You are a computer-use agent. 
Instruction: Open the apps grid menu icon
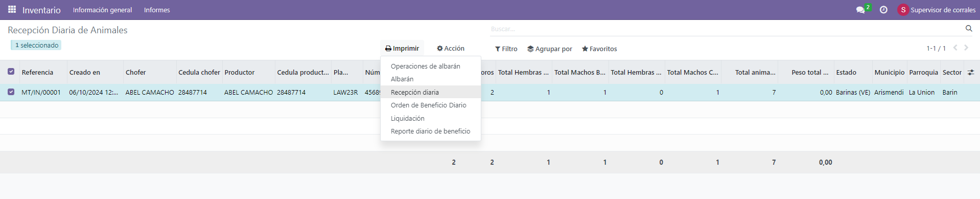[12, 10]
